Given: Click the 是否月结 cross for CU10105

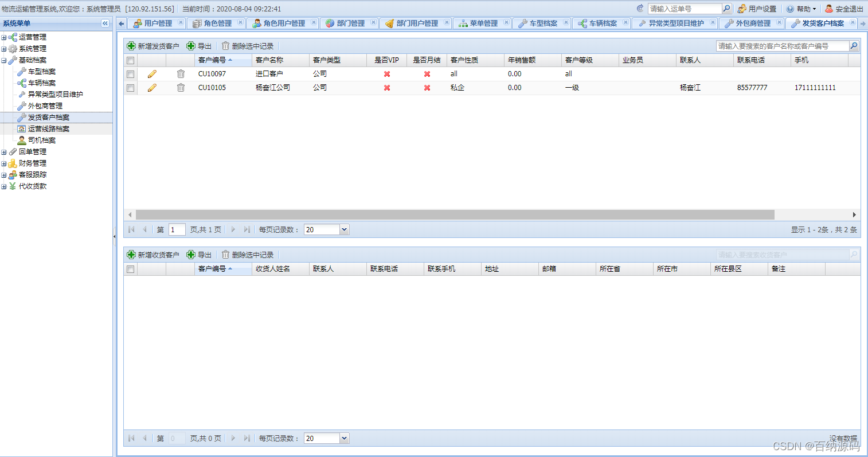Looking at the screenshot, I should coord(427,88).
